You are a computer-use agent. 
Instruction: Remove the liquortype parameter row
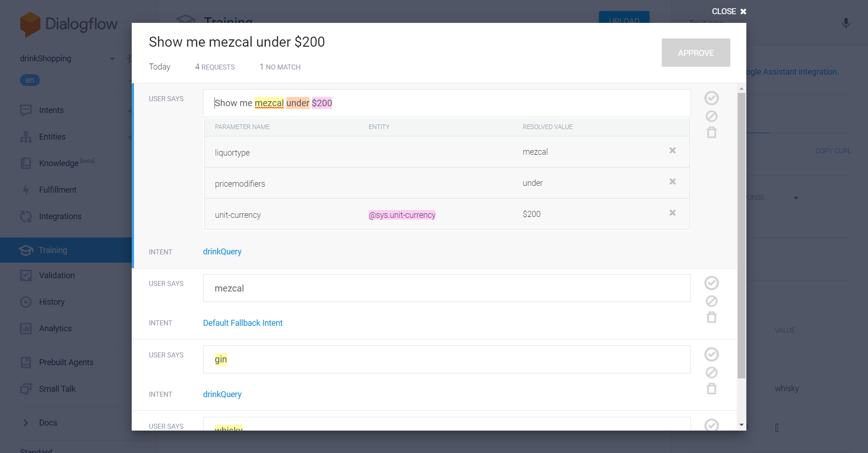click(672, 151)
